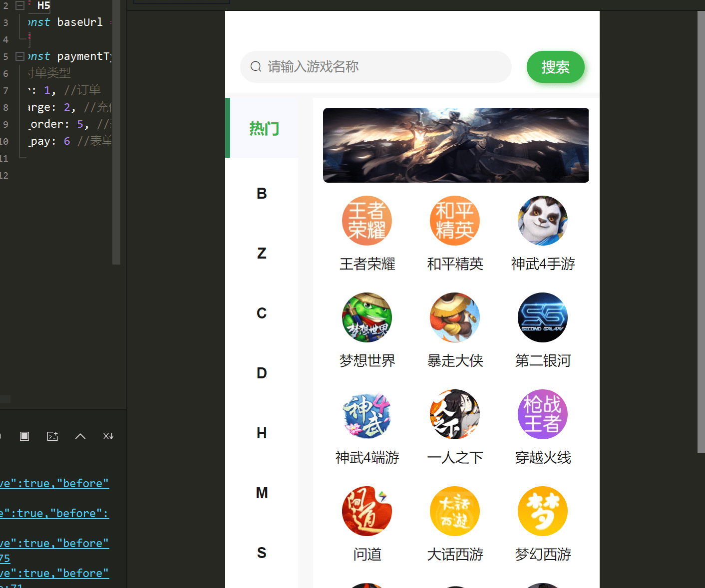Click the magnifier icon in search box

256,66
